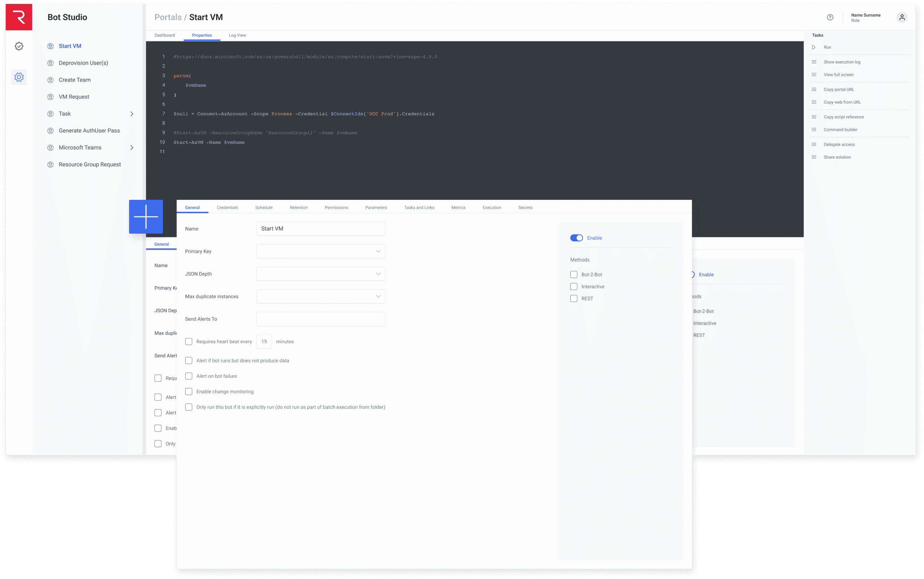This screenshot has height=579, width=924.
Task: Click the blue plus add tile
Action: coord(146,217)
